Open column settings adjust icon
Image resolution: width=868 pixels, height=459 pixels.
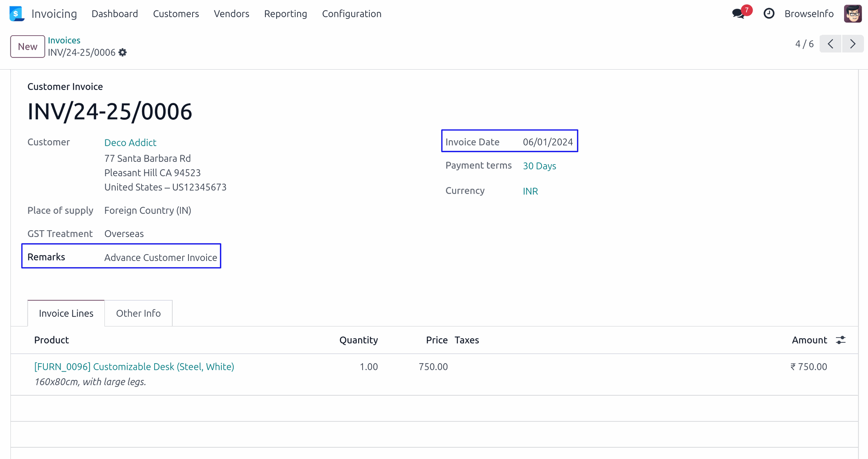click(x=840, y=340)
